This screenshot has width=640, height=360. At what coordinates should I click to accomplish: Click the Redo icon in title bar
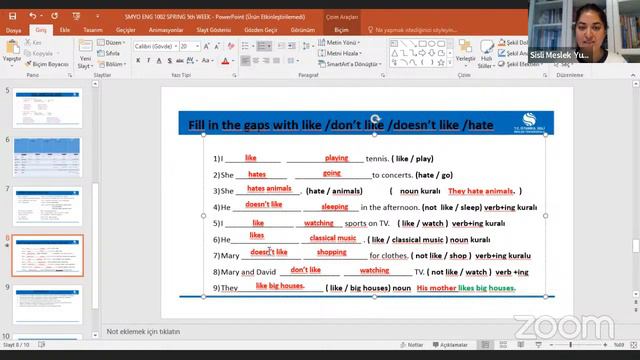54,16
